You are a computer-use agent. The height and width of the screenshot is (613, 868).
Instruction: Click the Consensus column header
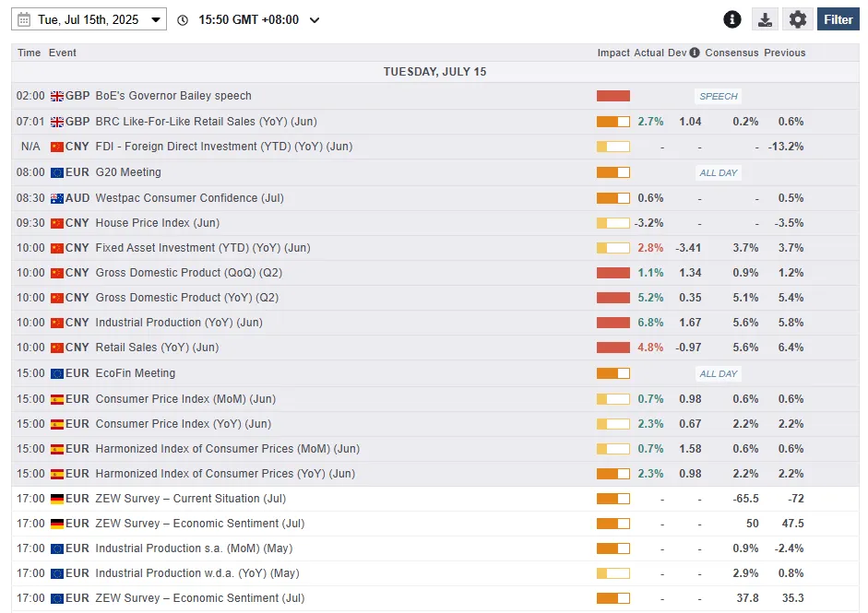(731, 53)
